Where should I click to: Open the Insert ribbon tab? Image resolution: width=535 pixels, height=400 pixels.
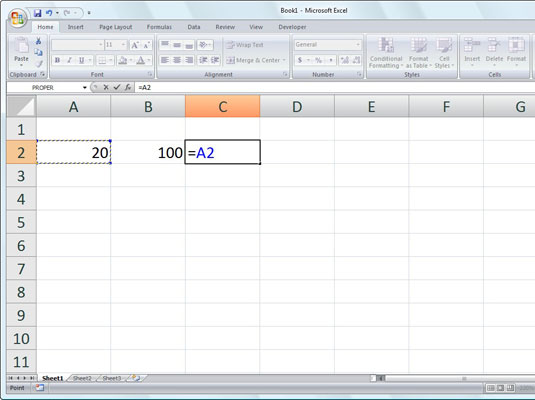pos(75,27)
